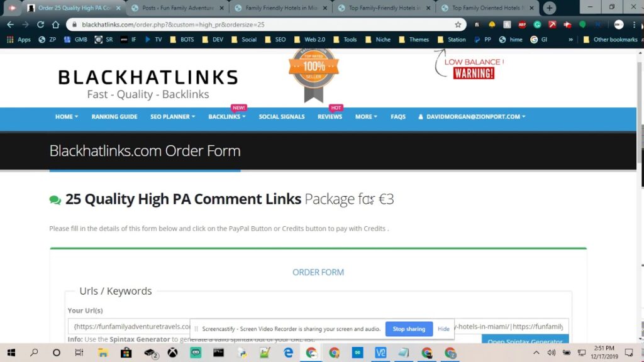Viewport: 644px width, 362px height.
Task: Open the SOCIAL SIGNALS page
Action: point(282,116)
